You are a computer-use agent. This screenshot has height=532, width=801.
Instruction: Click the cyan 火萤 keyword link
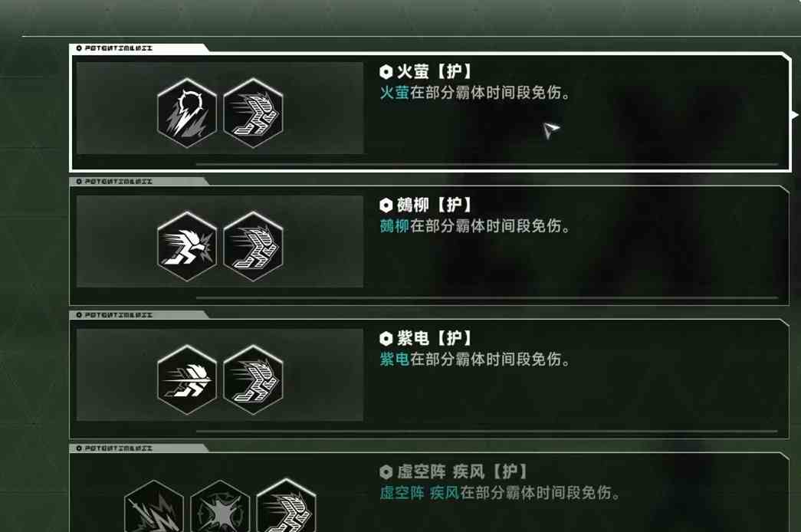(x=395, y=93)
